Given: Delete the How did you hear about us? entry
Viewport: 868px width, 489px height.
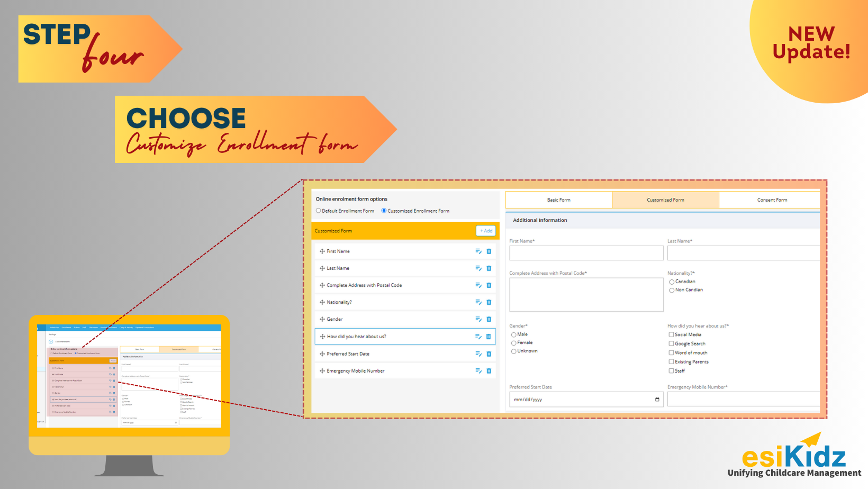Looking at the screenshot, I should coord(489,337).
